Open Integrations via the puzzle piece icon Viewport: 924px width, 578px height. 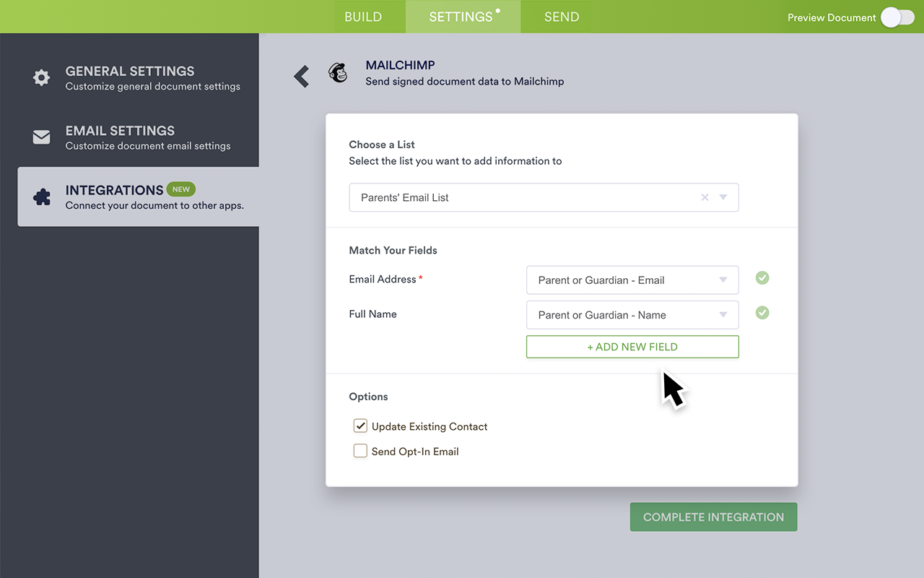pos(41,196)
